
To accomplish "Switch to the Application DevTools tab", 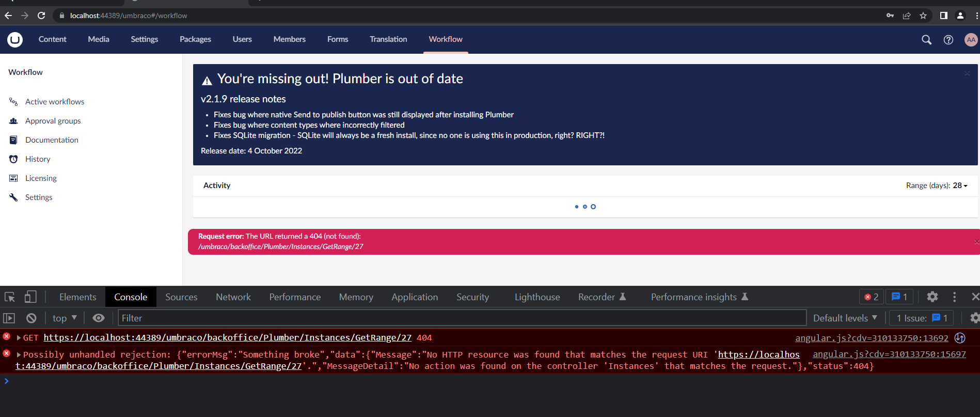I will [x=415, y=297].
